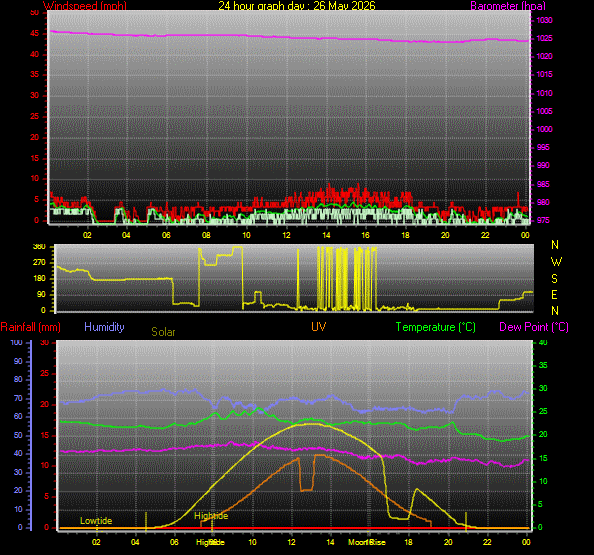Click the 30 mark on windspeed axis

[x=34, y=95]
